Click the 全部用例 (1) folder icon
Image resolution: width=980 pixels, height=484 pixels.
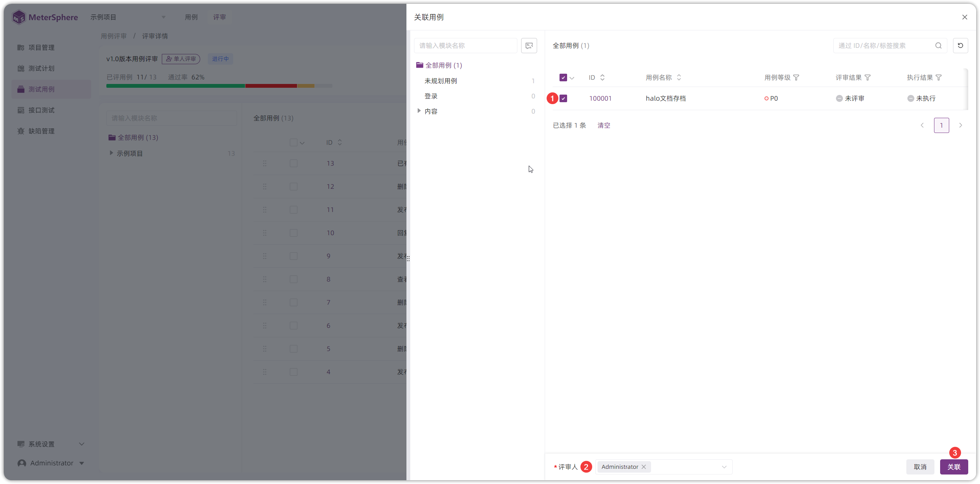[420, 65]
